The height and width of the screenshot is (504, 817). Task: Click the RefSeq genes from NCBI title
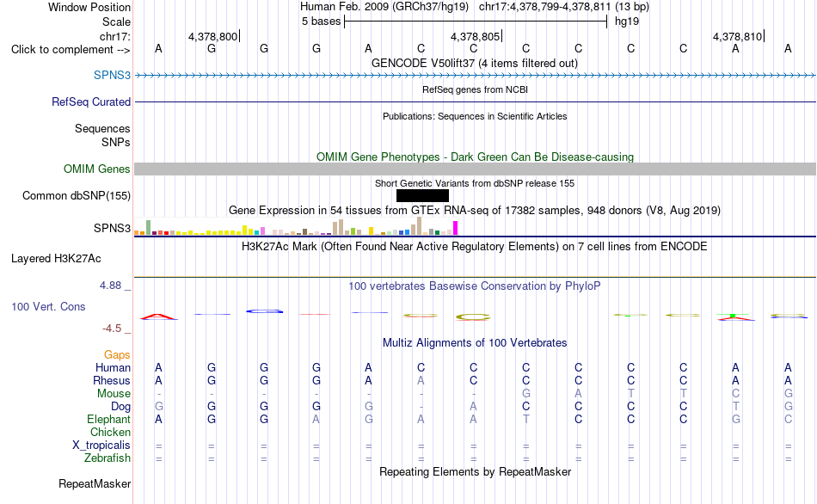tap(476, 89)
